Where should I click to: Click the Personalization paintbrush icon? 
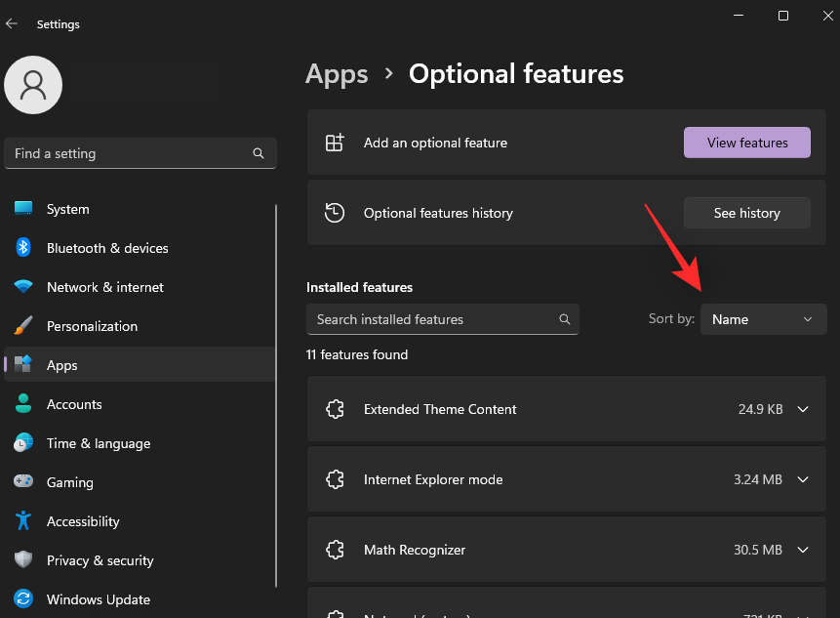click(x=23, y=325)
